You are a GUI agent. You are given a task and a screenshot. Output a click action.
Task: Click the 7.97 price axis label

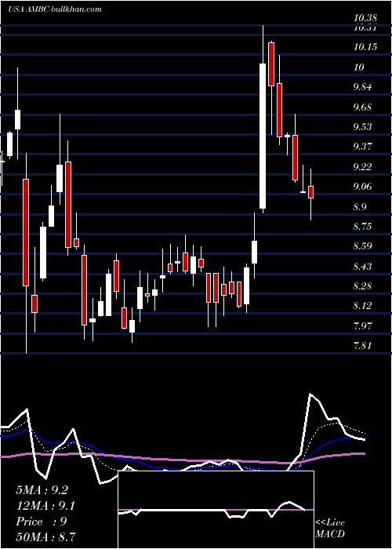click(x=363, y=326)
